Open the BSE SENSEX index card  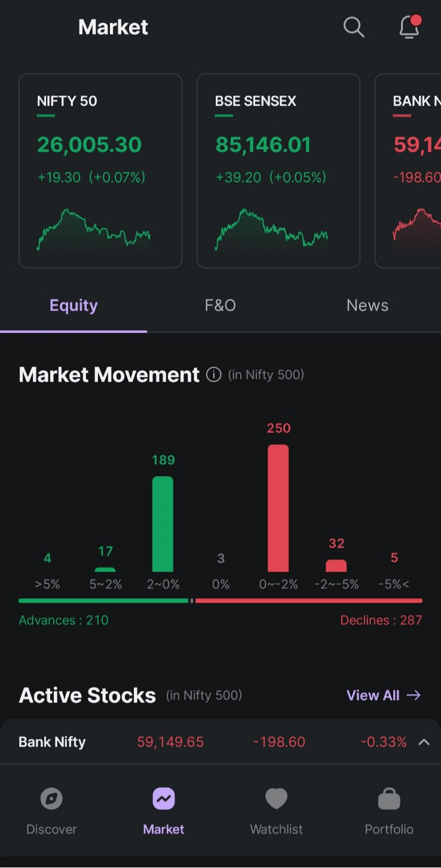click(278, 171)
